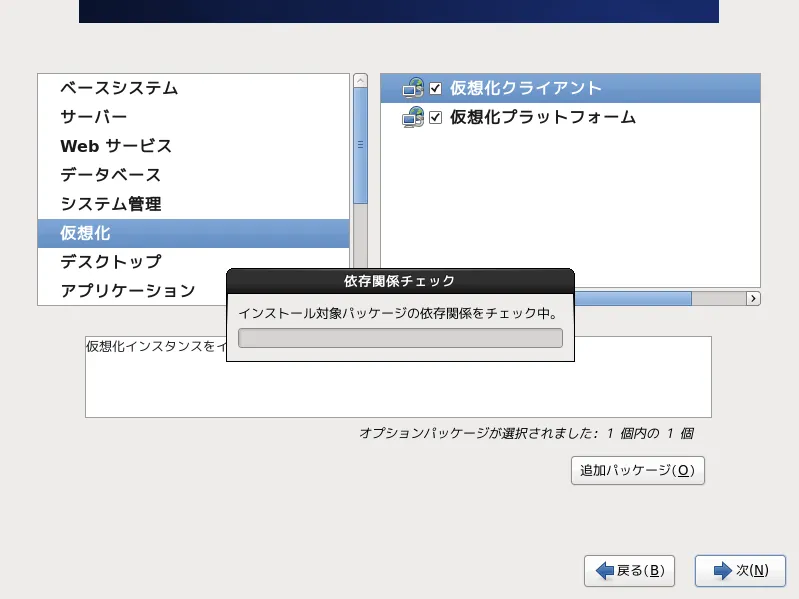
Task: Click the blue back arrow icon
Action: [604, 570]
